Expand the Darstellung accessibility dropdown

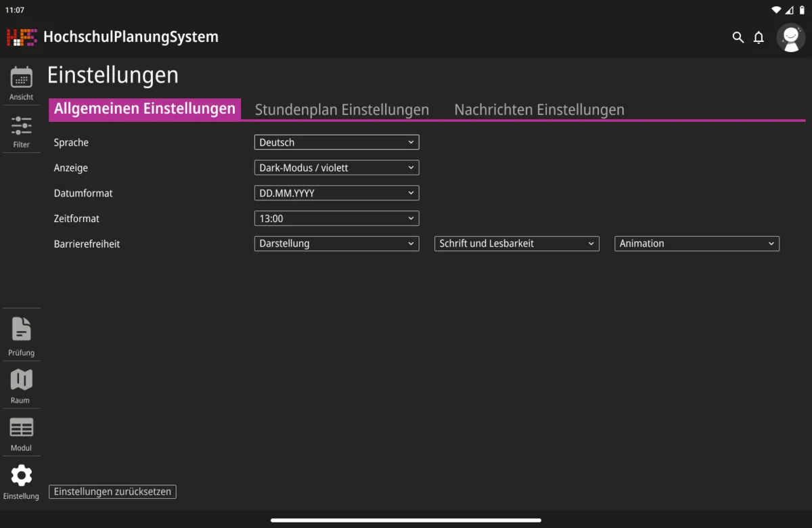336,244
